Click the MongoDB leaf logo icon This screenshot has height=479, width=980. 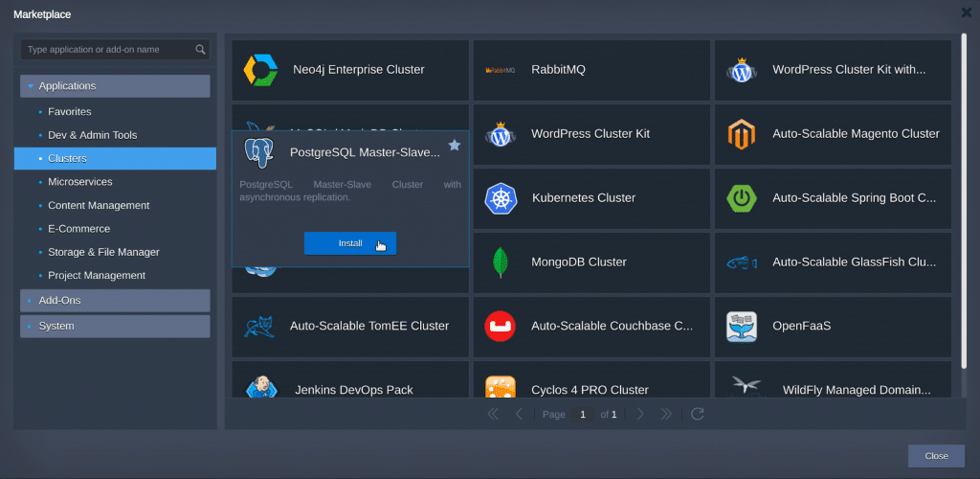pos(500,262)
